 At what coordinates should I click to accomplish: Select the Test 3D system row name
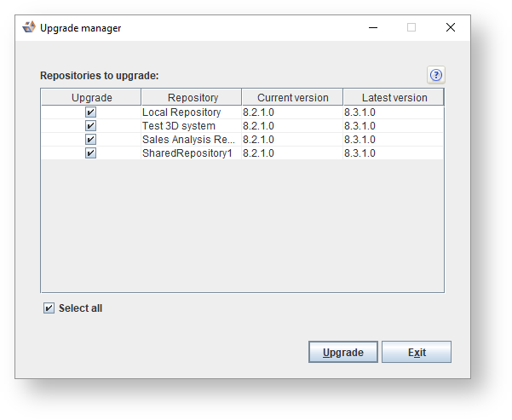pyautogui.click(x=179, y=126)
